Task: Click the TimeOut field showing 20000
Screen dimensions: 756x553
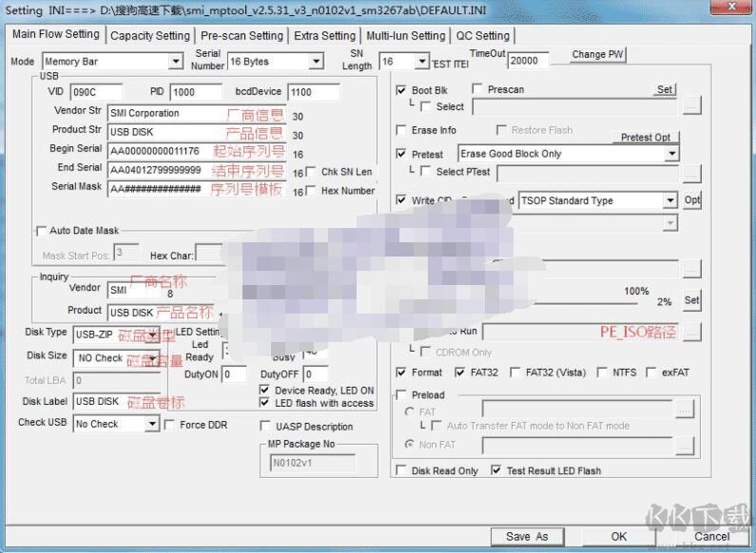Action: click(528, 61)
